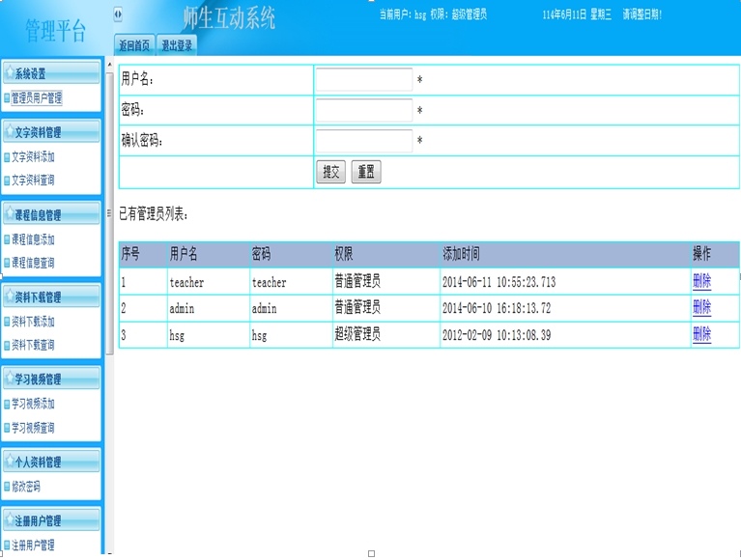Click the bullet icon next to 文字资料查询
Image resolution: width=741 pixels, height=560 pixels.
(x=7, y=181)
